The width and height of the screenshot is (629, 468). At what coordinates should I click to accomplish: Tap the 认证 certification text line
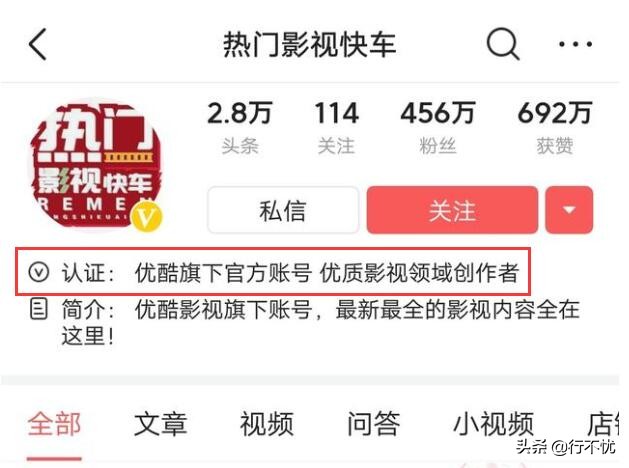(274, 272)
